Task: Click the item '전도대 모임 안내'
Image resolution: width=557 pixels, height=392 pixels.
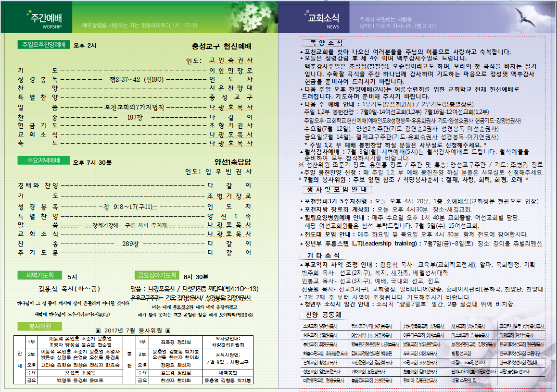Action: pyautogui.click(x=328, y=234)
